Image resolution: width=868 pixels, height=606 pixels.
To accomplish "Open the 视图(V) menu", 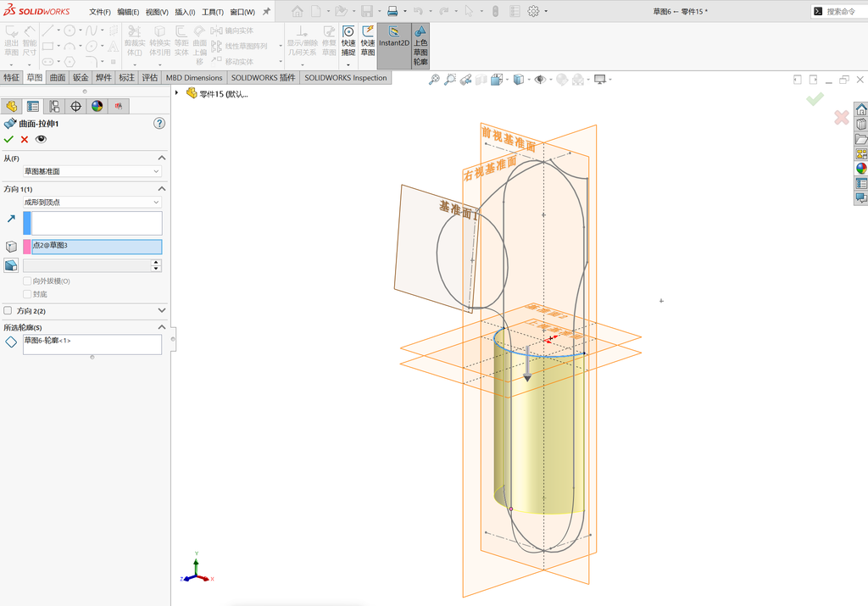I will [157, 12].
